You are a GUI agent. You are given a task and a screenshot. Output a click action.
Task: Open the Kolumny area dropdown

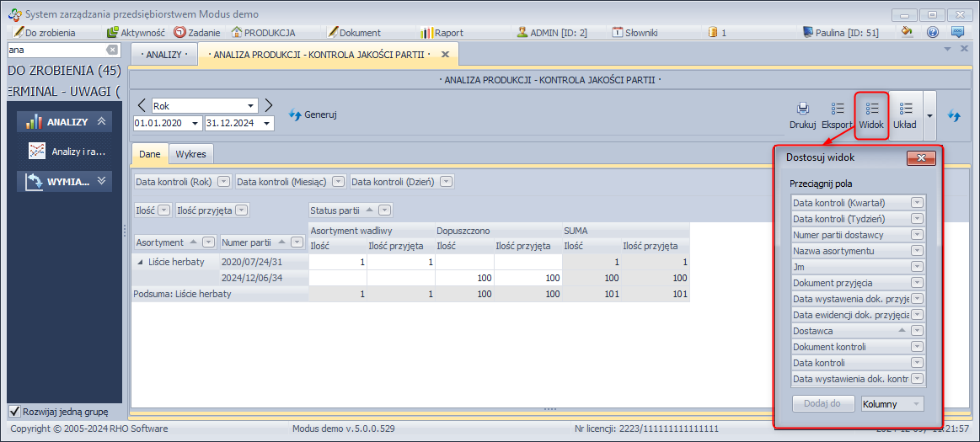pyautogui.click(x=916, y=404)
